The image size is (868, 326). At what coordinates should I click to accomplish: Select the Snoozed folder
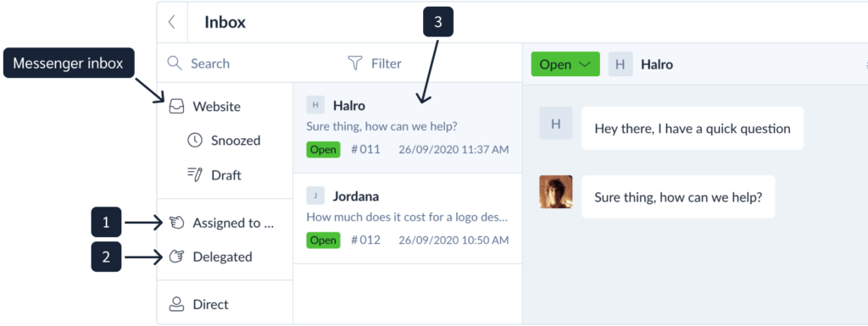pos(224,141)
